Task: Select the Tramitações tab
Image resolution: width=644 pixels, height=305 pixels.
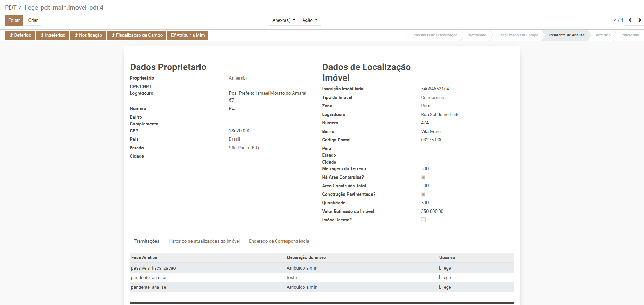Action: (x=147, y=241)
